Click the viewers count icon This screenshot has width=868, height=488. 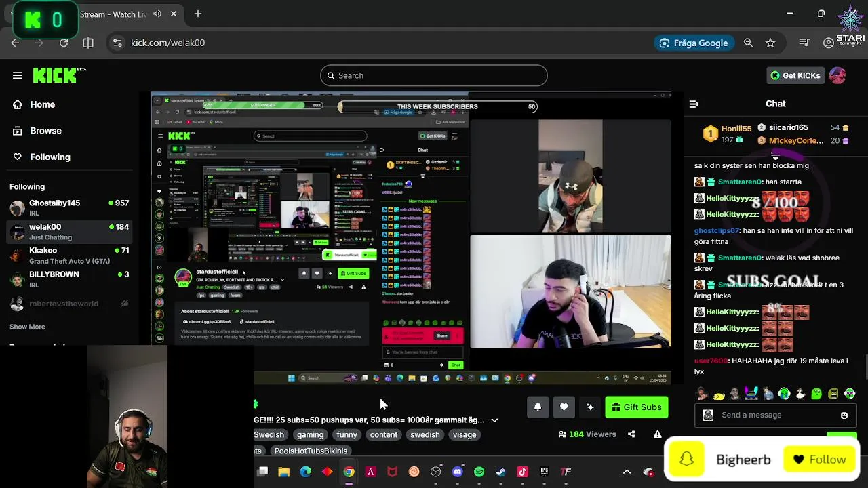point(562,434)
